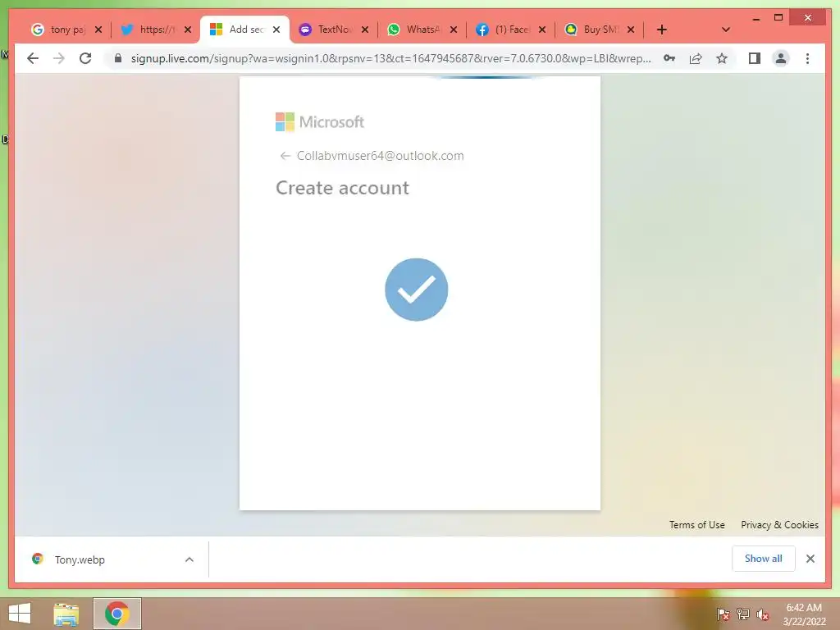Open File Explorer from the taskbar
840x630 pixels.
point(66,614)
